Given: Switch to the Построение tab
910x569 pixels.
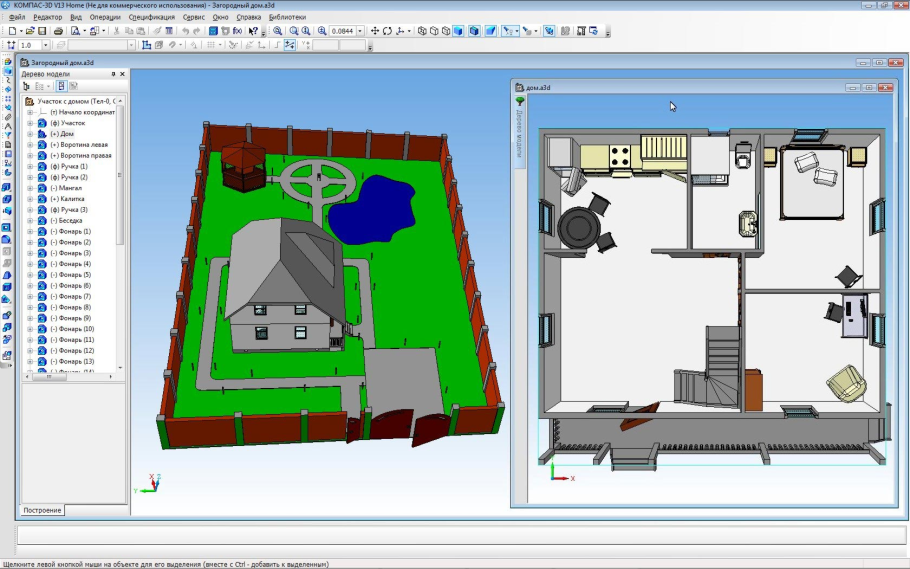Looking at the screenshot, I should pyautogui.click(x=43, y=510).
